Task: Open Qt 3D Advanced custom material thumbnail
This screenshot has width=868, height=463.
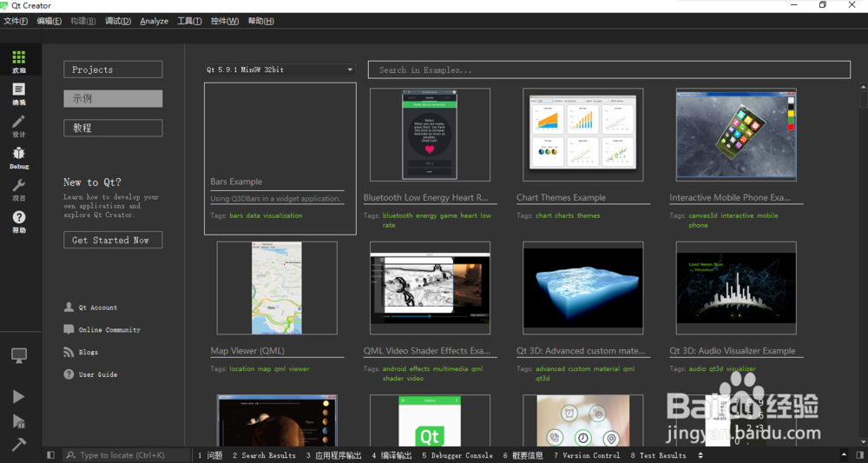Action: point(583,288)
